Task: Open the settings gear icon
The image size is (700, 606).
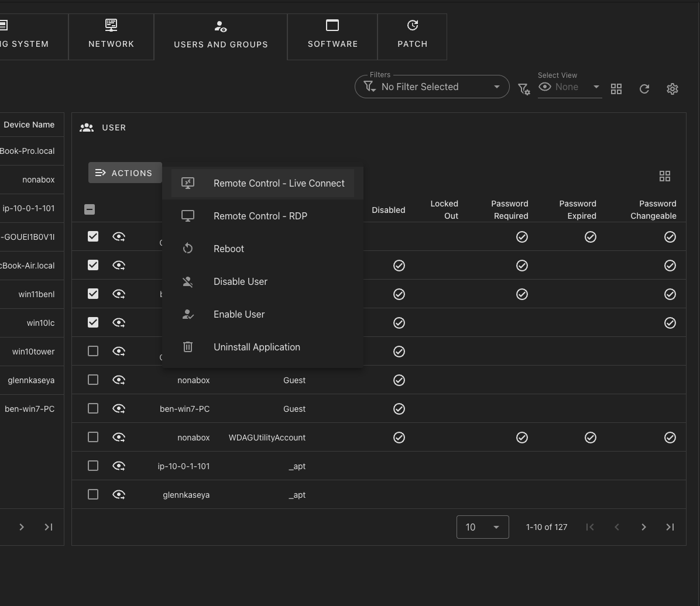Action: (672, 89)
